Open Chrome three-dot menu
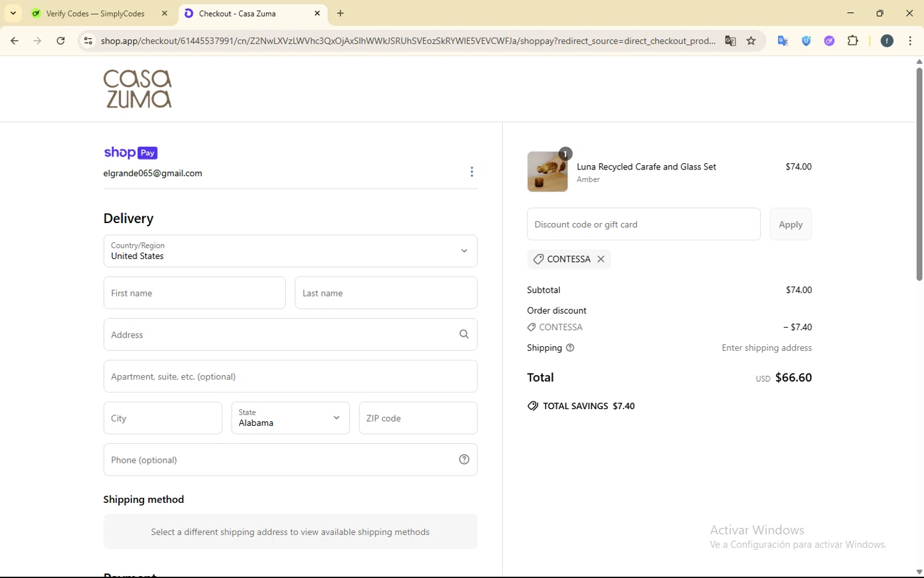The height and width of the screenshot is (578, 924). (x=910, y=41)
